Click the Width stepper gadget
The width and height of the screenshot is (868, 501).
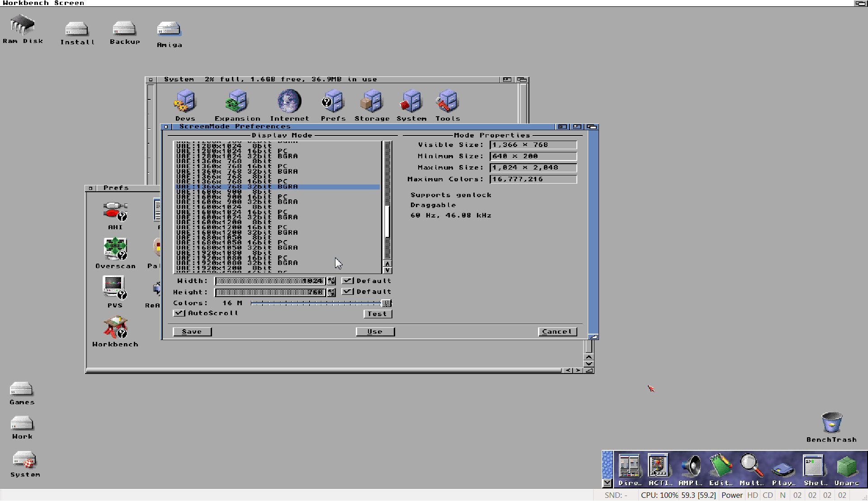coord(331,281)
